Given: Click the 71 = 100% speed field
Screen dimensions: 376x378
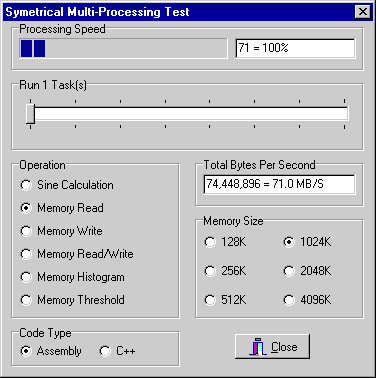Looking at the screenshot, I should click(295, 48).
